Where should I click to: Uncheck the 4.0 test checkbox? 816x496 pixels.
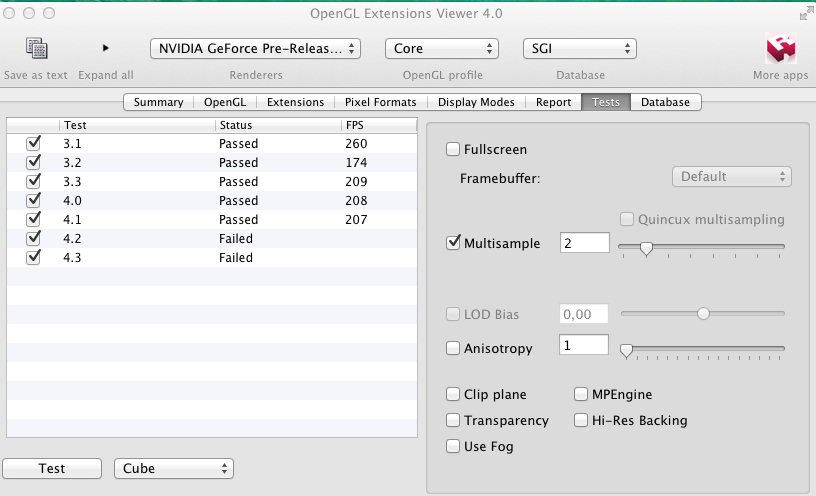33,200
